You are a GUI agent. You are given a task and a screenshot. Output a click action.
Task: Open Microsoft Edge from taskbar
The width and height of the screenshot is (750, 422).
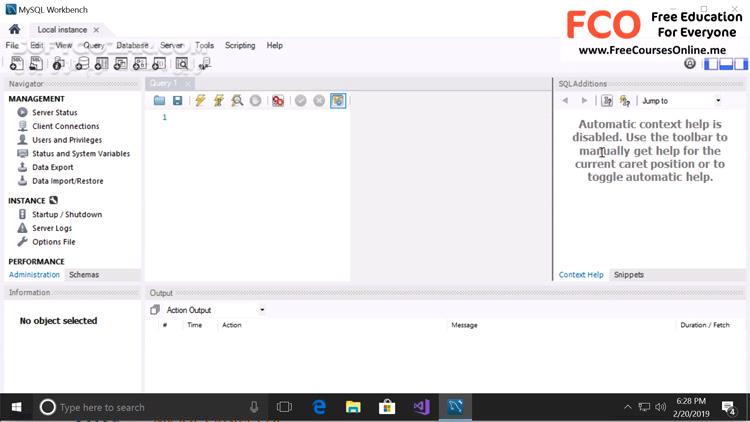click(x=319, y=407)
